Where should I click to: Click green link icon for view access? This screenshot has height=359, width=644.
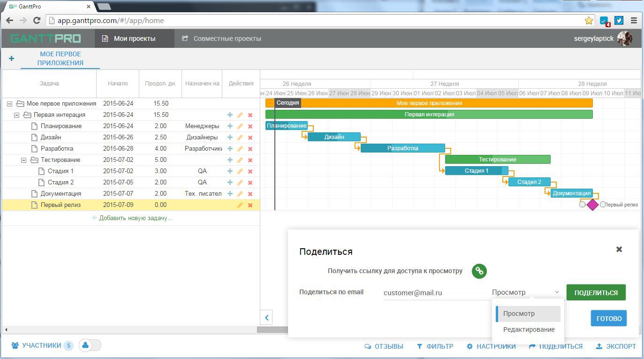[479, 271]
